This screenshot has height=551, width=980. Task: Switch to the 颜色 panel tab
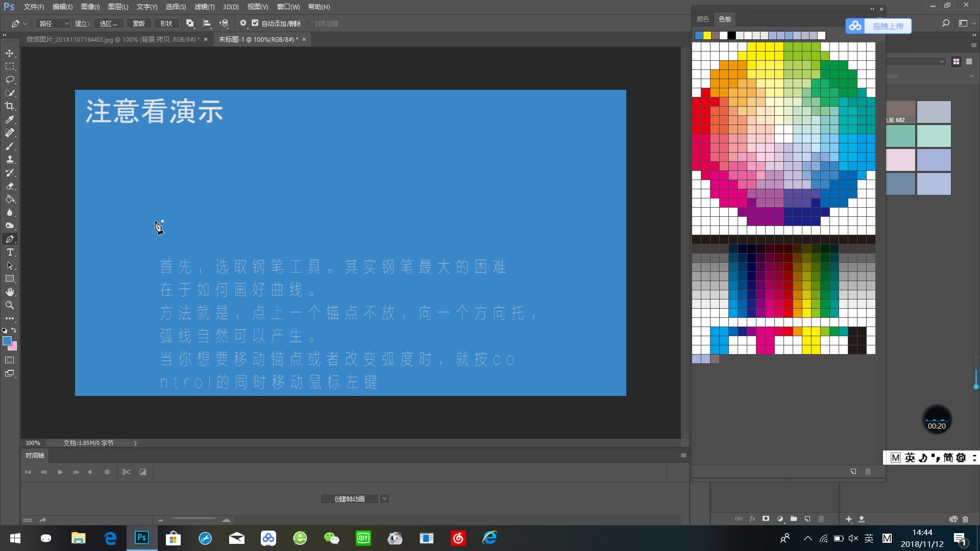coord(703,19)
